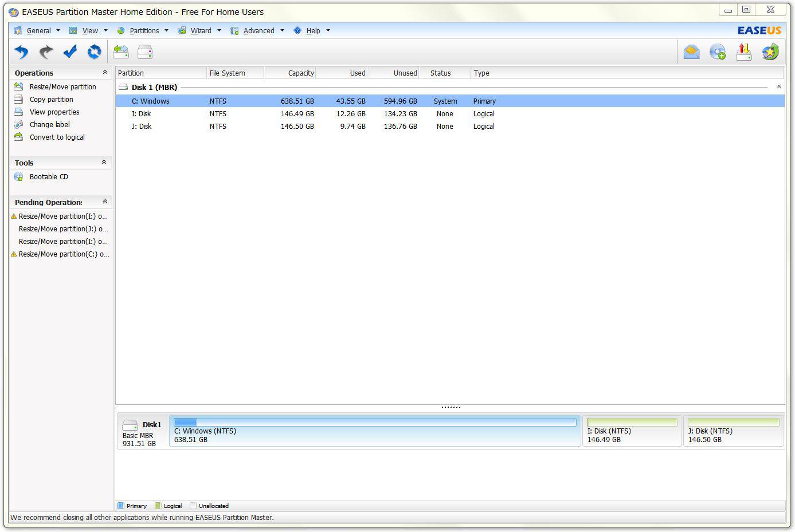795x532 pixels.
Task: Select J: Disk (NTFS) block in disk map
Action: [734, 431]
